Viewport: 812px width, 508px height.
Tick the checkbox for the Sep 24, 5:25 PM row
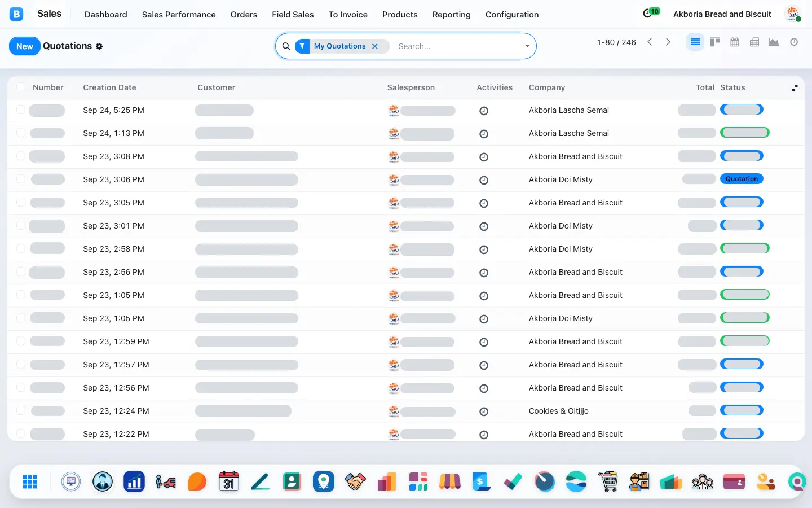pyautogui.click(x=21, y=110)
